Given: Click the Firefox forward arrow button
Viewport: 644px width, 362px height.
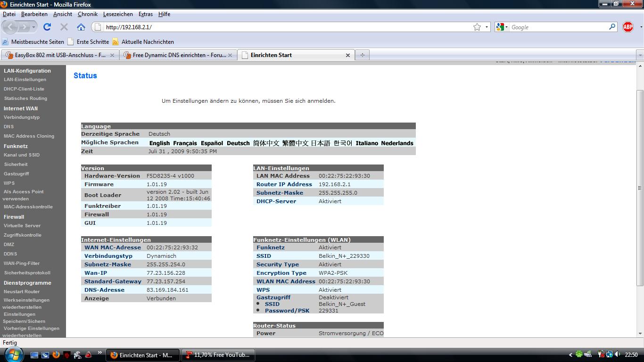Looking at the screenshot, I should tap(25, 27).
